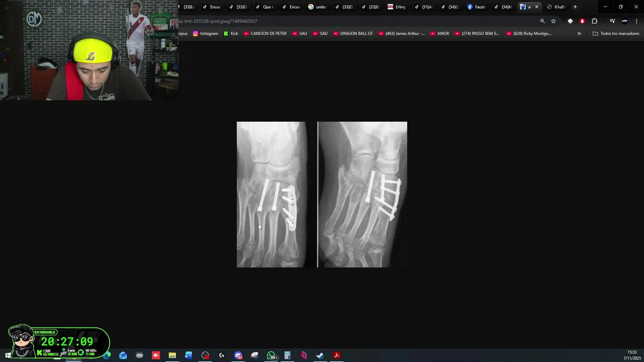Image resolution: width=644 pixels, height=362 pixels.
Task: Open Discord from the taskbar
Action: [x=238, y=355]
